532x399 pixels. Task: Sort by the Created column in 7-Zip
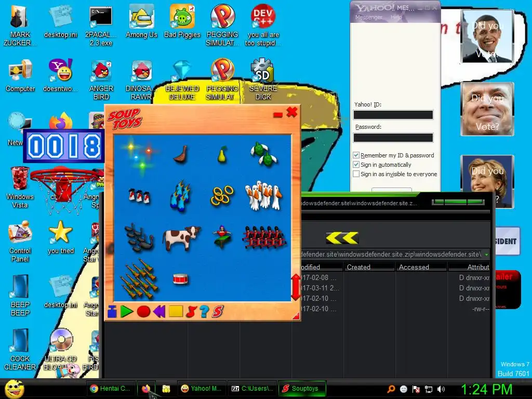point(369,267)
